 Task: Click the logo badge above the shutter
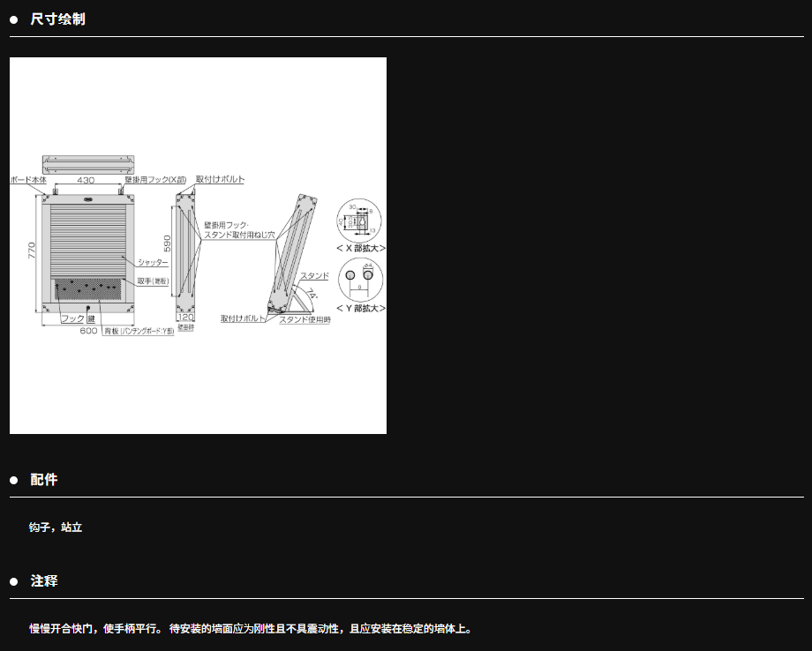[87, 199]
